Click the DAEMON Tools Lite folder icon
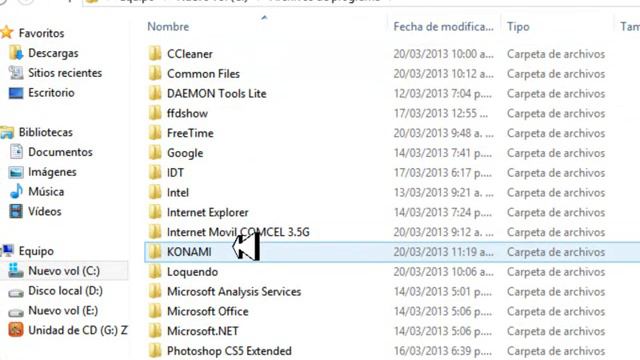640x360 pixels. 155,93
